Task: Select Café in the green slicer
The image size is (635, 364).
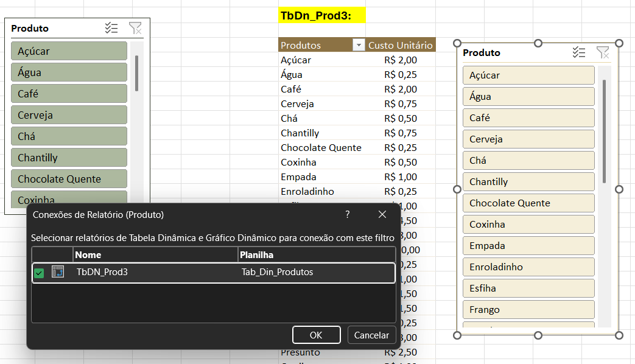Action: coord(69,94)
